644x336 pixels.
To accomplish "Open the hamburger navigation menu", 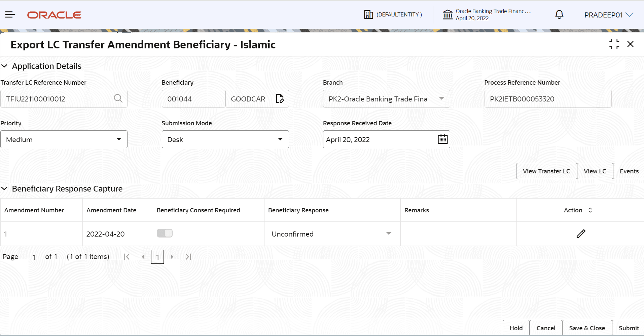I will pos(10,14).
